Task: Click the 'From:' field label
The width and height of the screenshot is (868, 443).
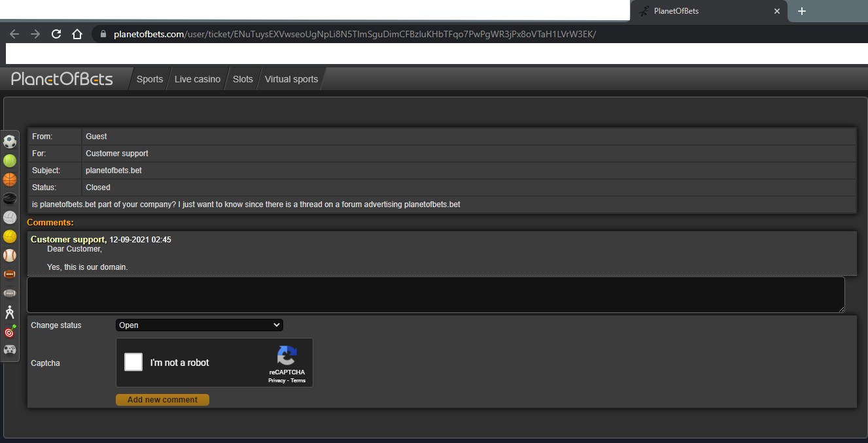Action: click(x=42, y=137)
